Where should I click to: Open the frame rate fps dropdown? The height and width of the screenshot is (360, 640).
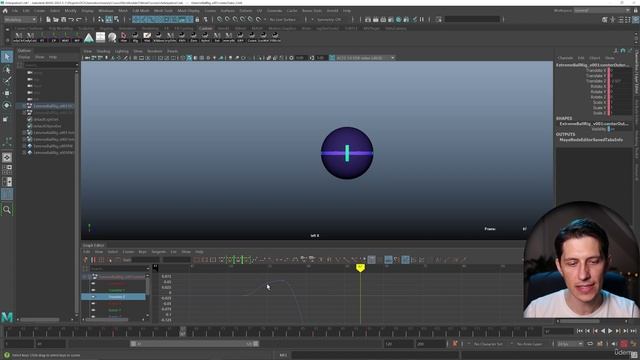click(x=570, y=344)
